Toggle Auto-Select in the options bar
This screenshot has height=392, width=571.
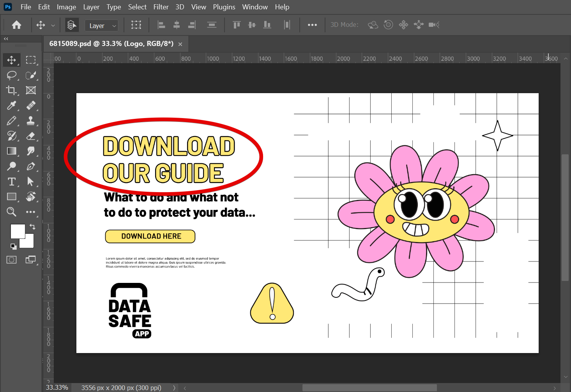click(x=71, y=25)
